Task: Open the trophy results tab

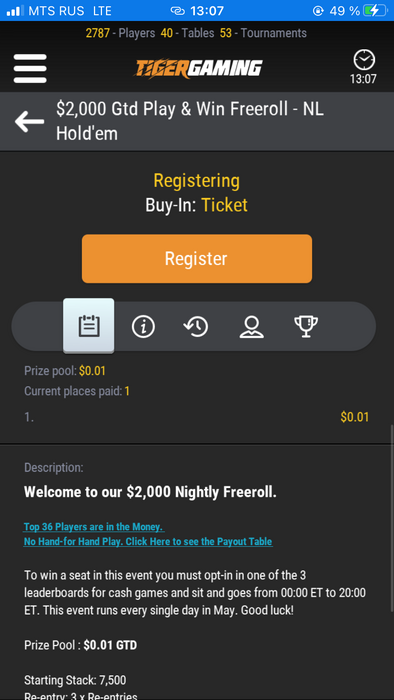Action: pos(306,327)
